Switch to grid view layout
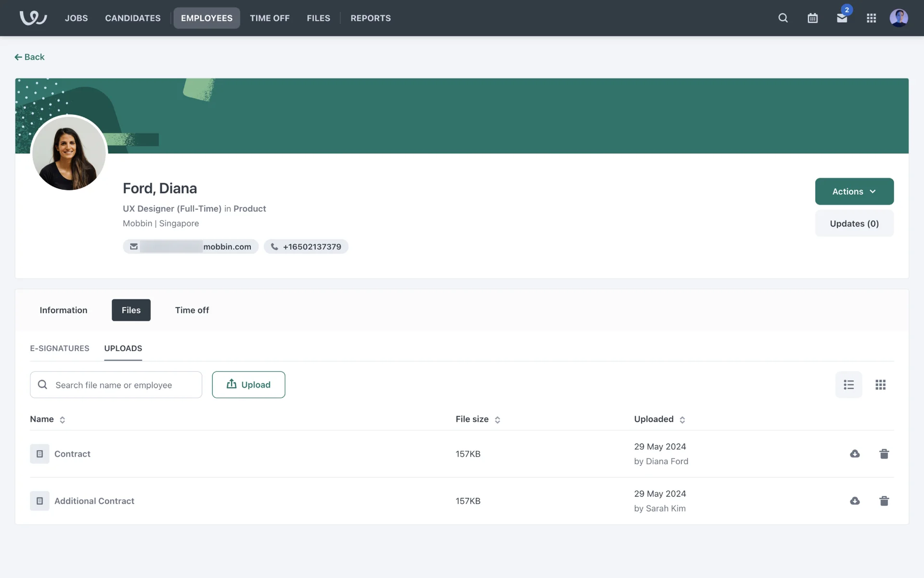924x578 pixels. [x=880, y=384]
